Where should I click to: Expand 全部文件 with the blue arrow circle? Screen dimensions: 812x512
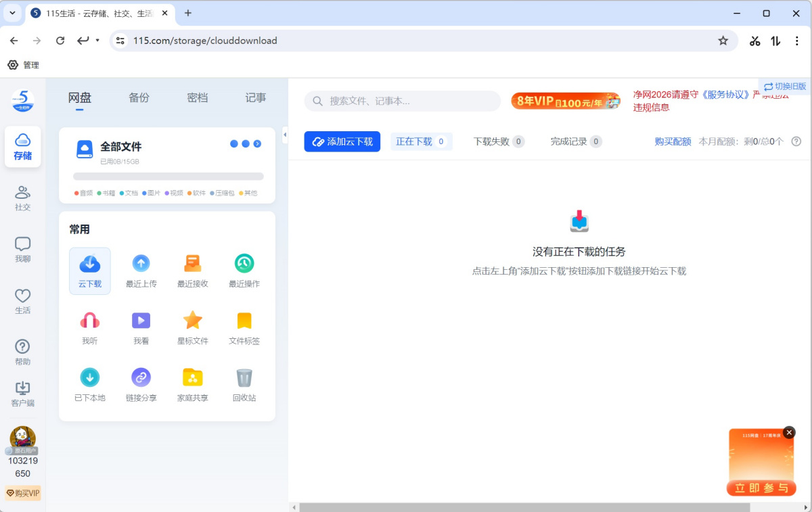click(257, 143)
